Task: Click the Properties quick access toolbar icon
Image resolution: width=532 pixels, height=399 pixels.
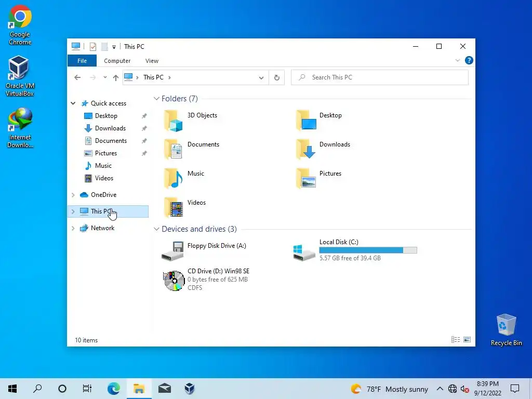Action: 92,46
